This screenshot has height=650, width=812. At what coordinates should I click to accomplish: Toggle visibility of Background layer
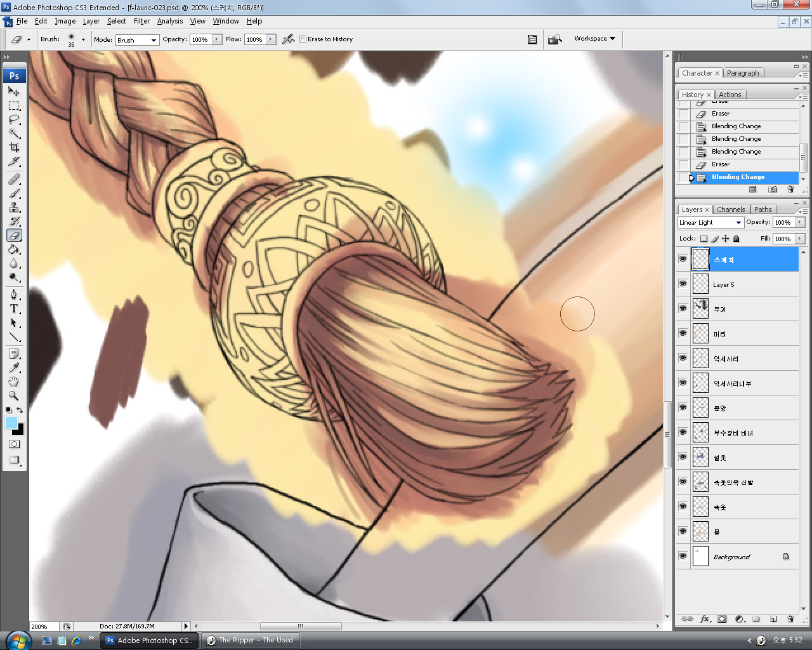pyautogui.click(x=683, y=556)
